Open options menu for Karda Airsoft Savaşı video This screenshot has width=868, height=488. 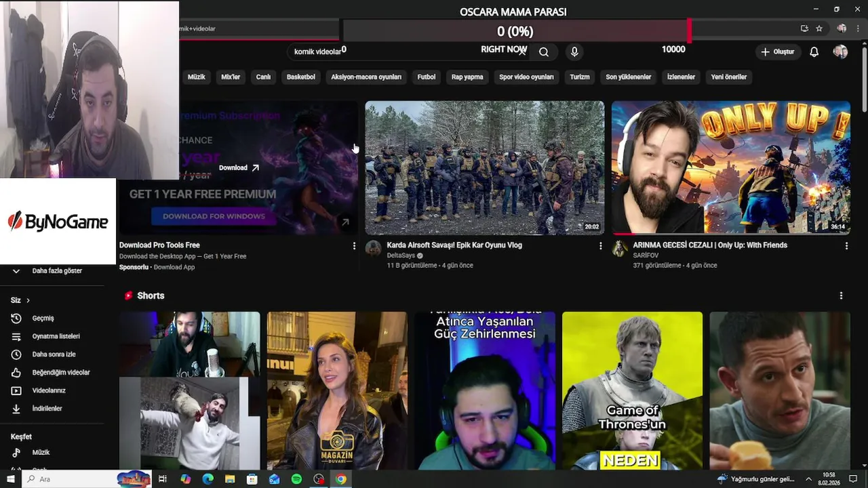pyautogui.click(x=600, y=246)
